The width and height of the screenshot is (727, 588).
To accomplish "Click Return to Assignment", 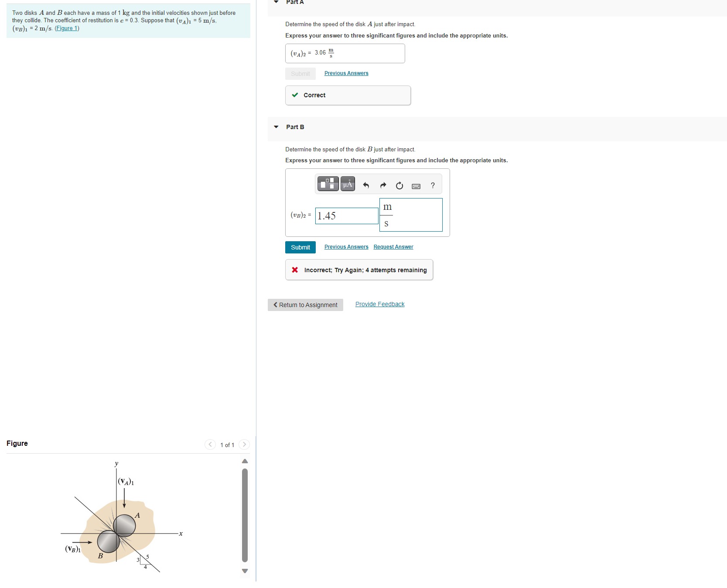I will tap(305, 304).
